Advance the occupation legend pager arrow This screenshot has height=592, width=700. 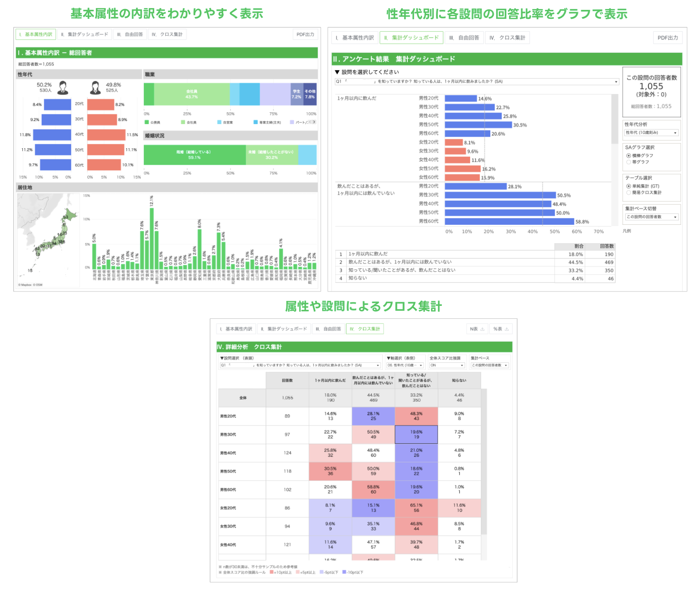[314, 122]
